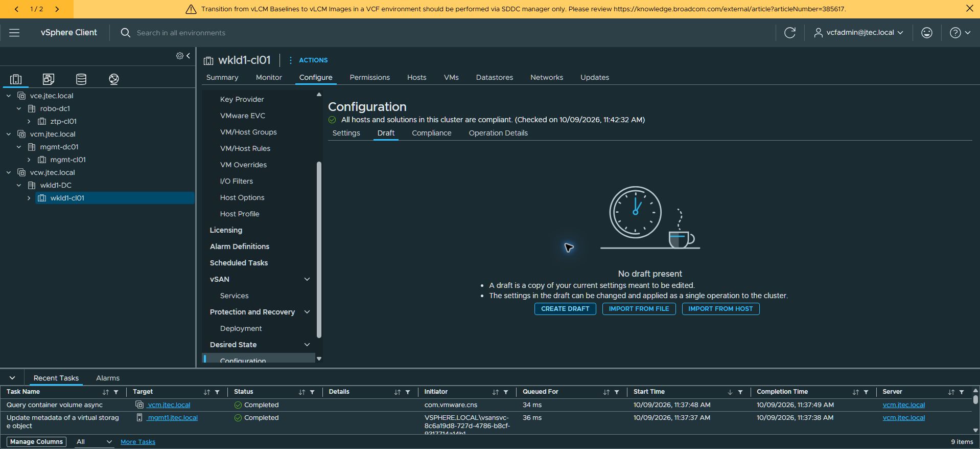Select Host Profile in the Configure menu

(x=240, y=214)
